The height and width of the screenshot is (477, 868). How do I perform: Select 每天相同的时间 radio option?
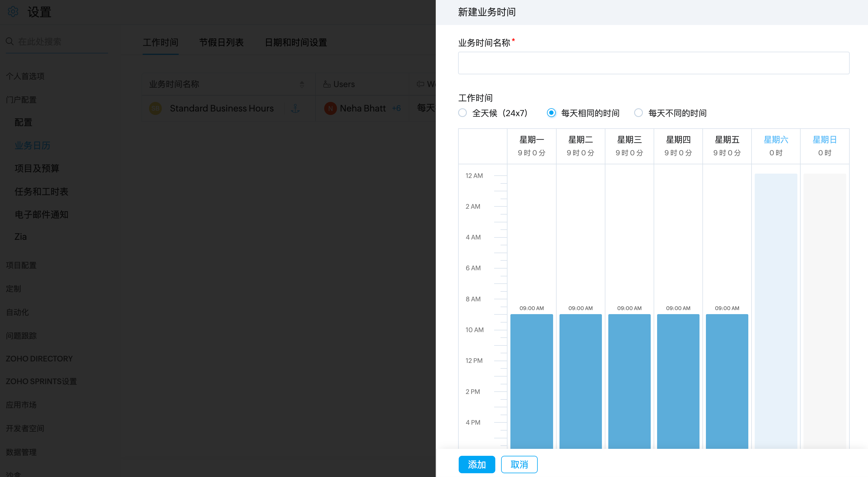[x=551, y=113]
